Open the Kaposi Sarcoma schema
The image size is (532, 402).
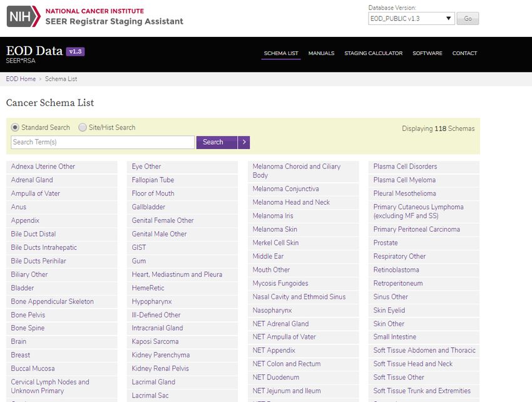pyautogui.click(x=155, y=342)
